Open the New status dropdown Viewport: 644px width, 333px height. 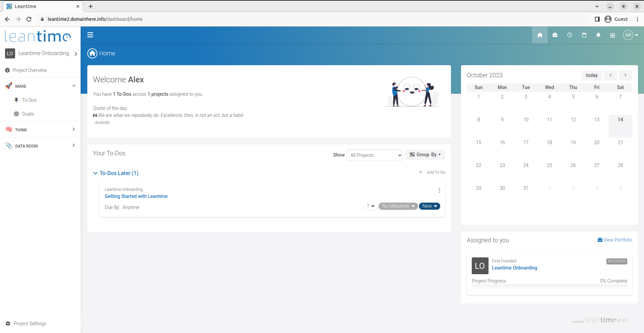point(429,206)
